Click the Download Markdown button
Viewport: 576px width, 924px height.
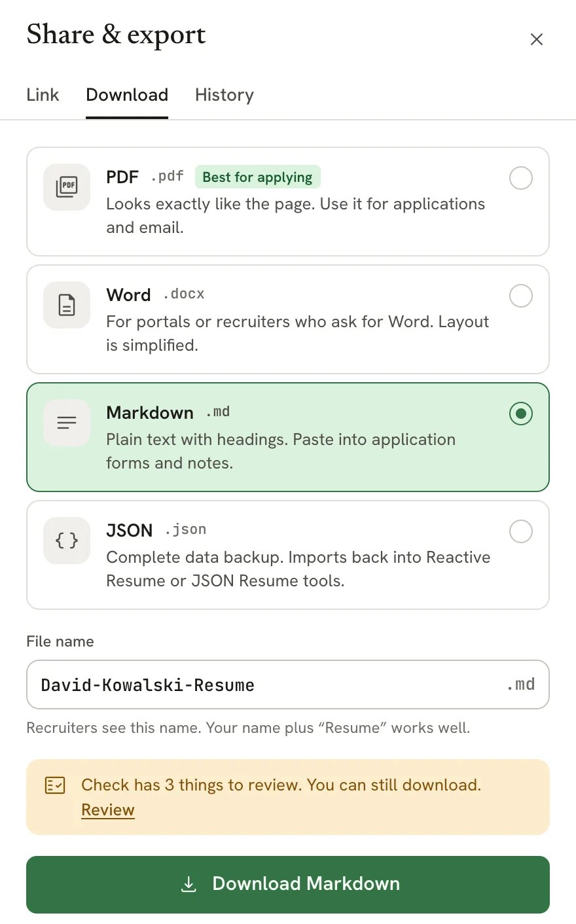coord(288,885)
